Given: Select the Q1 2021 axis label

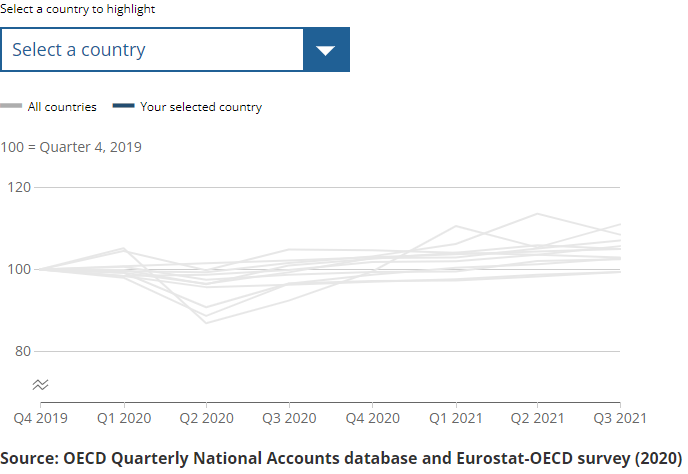Looking at the screenshot, I should pyautogui.click(x=456, y=416).
